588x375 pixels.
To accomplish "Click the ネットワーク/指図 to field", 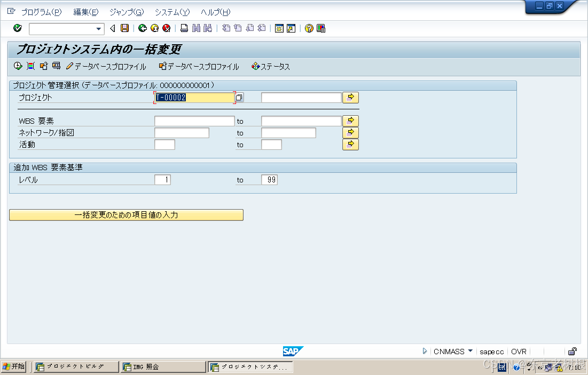I will click(x=288, y=133).
